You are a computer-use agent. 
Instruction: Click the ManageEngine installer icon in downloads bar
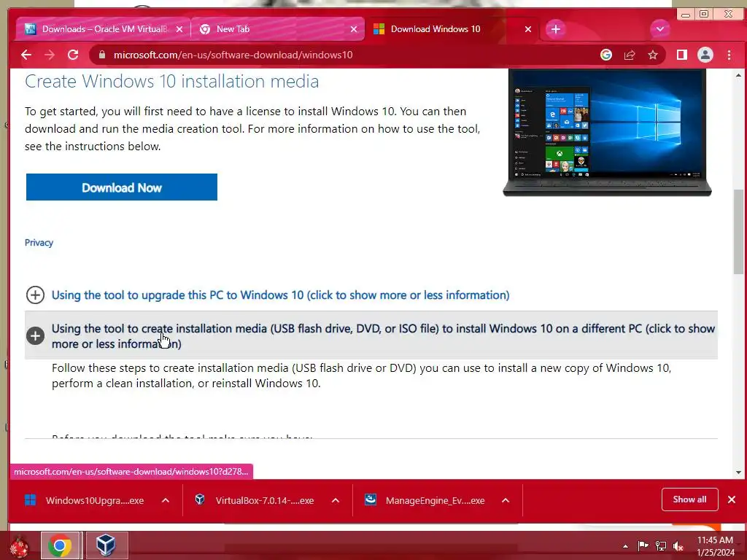click(370, 499)
